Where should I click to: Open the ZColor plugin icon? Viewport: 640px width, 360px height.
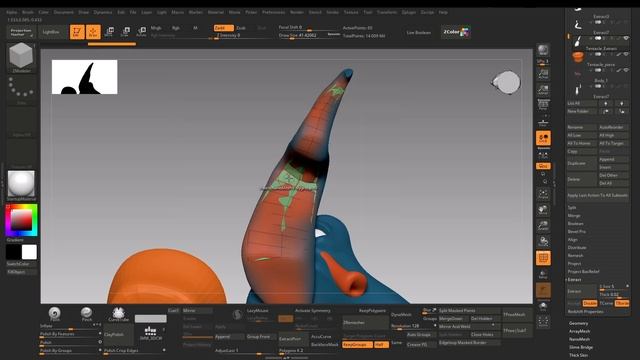coord(456,32)
